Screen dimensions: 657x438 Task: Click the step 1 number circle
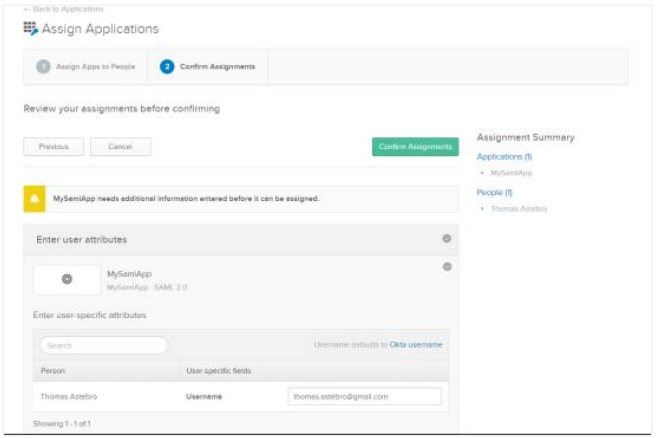pos(43,67)
